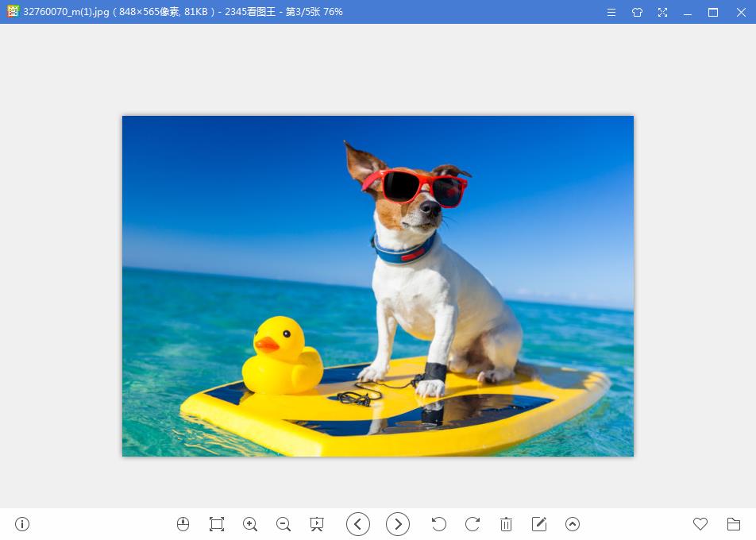Zoom in on the image
This screenshot has width=756, height=540.
click(249, 524)
